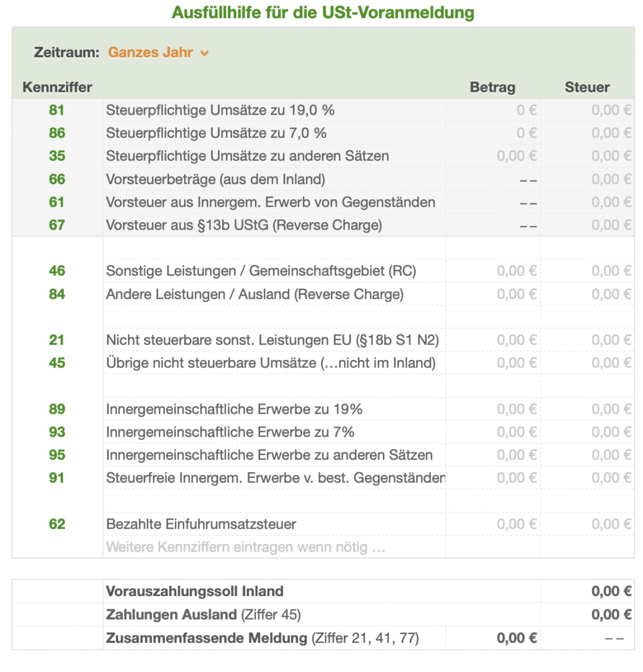Select Kennziffer 67 Vorsteuer Reverse Charge row
Viewport: 643px width, 672px height.
[x=56, y=224]
